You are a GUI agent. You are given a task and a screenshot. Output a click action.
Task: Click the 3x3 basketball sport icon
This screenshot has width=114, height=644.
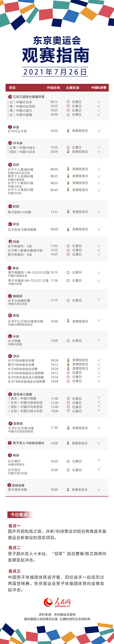pos(10,97)
